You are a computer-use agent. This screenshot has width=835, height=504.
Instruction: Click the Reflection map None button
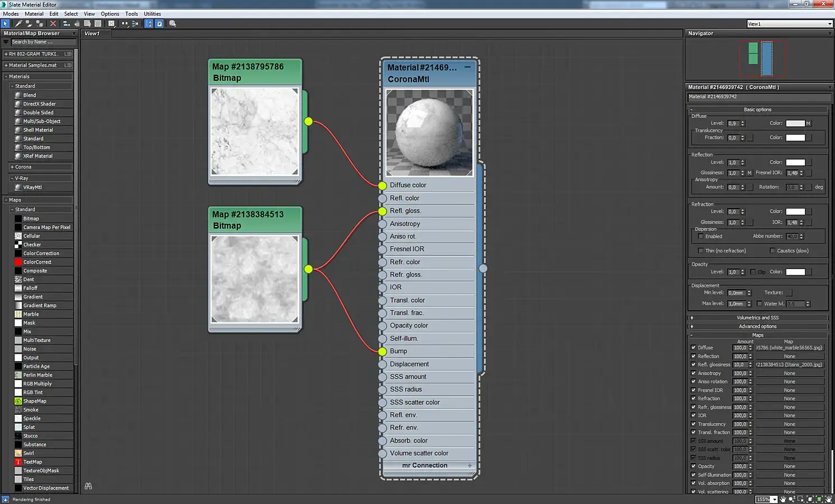789,356
